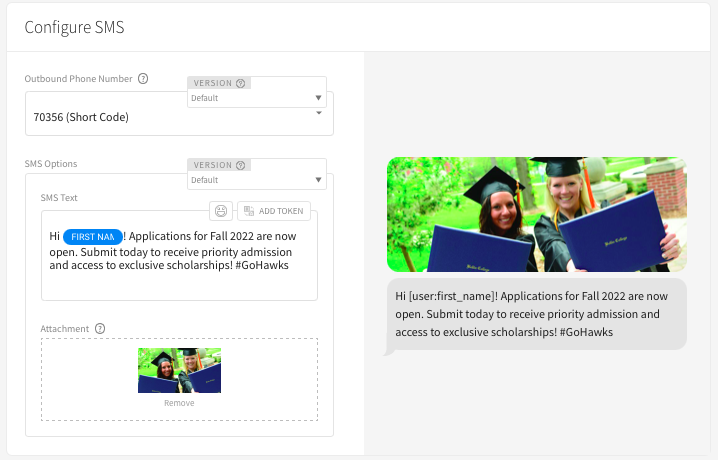718x460 pixels.
Task: Click the preview graduation photo
Action: tap(537, 214)
